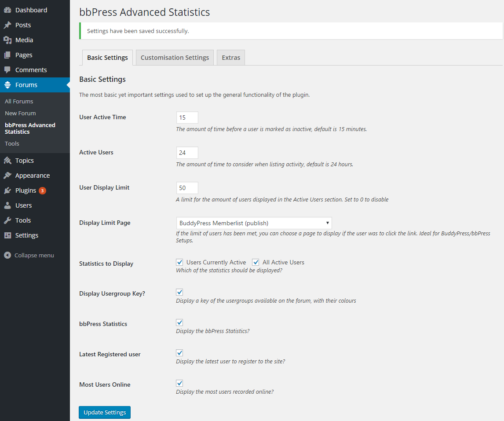Click Collapse menu label

pyautogui.click(x=34, y=255)
